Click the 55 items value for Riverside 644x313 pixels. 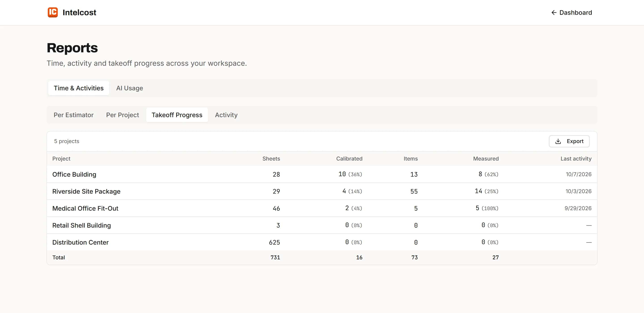(x=414, y=191)
